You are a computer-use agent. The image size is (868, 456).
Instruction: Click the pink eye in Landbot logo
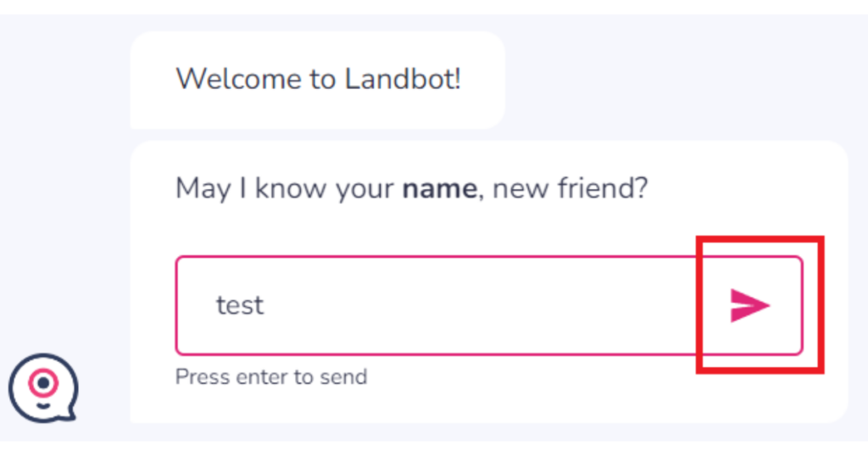coord(43,382)
